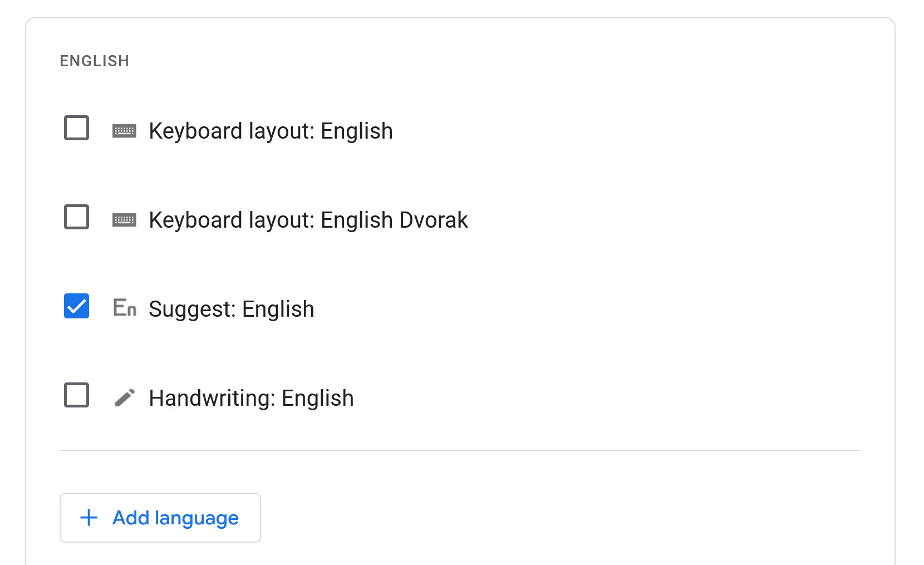Click keyboard icon next to English Dvorak
The width and height of the screenshot is (924, 565).
124,220
